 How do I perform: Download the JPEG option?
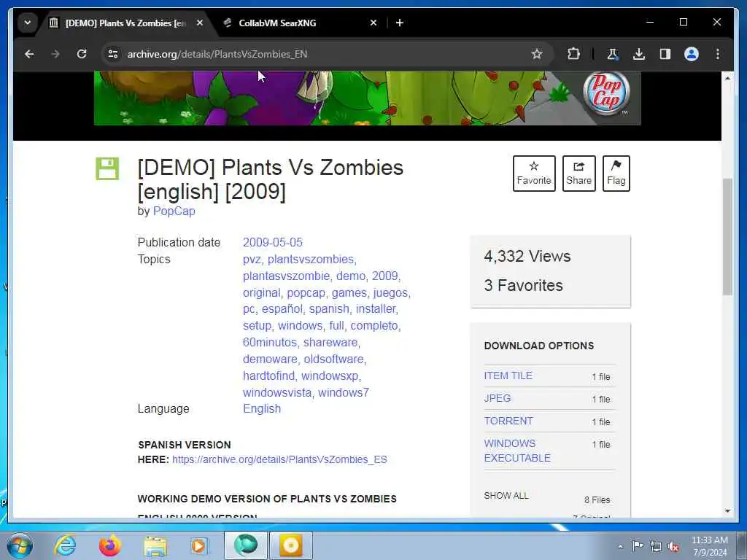498,398
